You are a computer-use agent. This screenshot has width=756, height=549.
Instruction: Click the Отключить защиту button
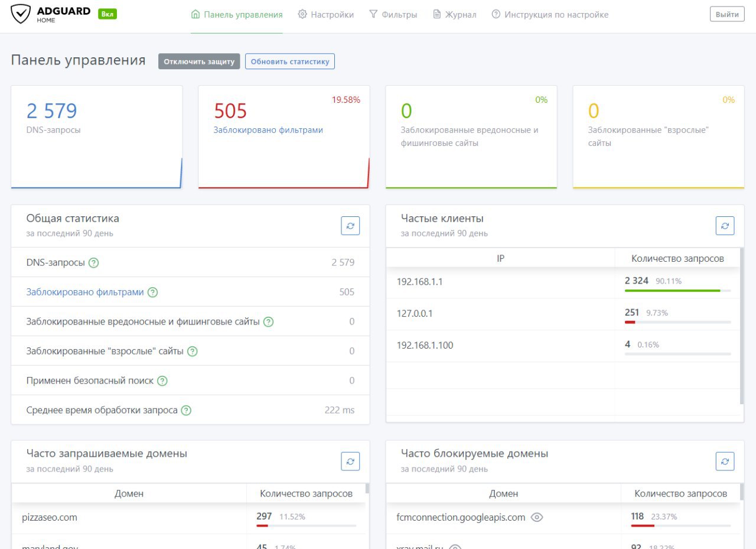pyautogui.click(x=199, y=61)
